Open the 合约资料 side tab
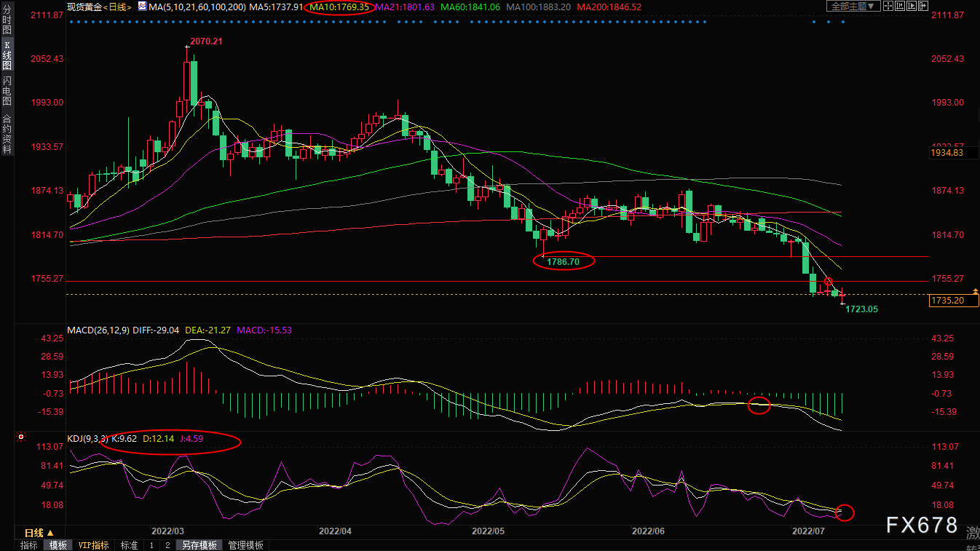The image size is (980, 551). click(7, 132)
